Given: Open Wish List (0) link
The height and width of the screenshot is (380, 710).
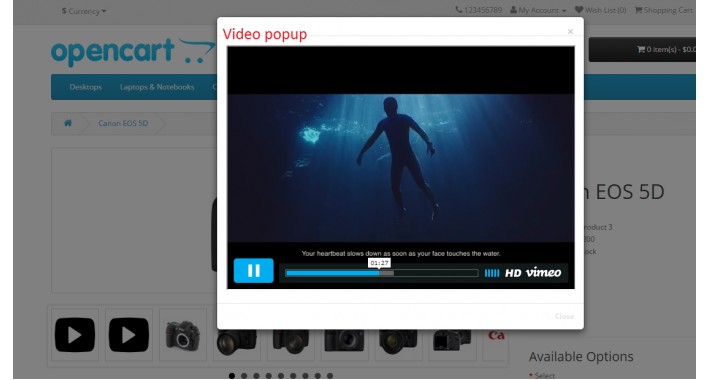Looking at the screenshot, I should pyautogui.click(x=600, y=10).
